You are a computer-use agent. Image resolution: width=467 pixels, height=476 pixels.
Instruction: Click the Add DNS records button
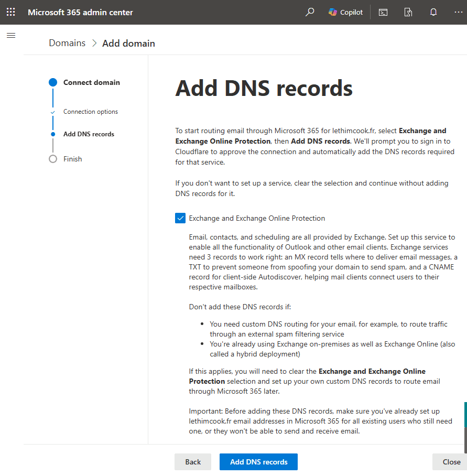pos(258,462)
